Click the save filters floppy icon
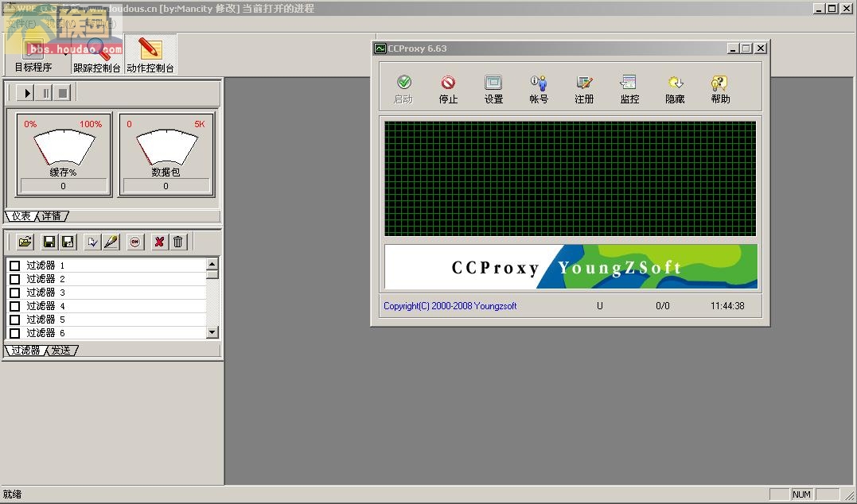 click(x=49, y=242)
